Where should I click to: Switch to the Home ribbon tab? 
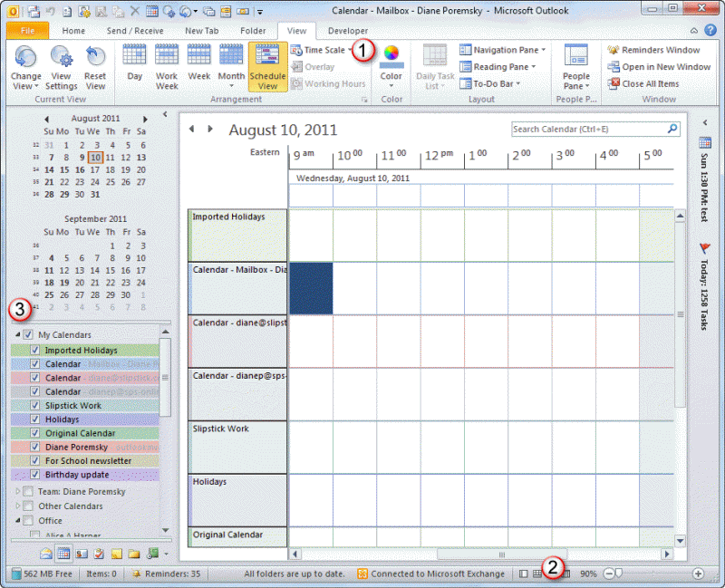pos(73,31)
